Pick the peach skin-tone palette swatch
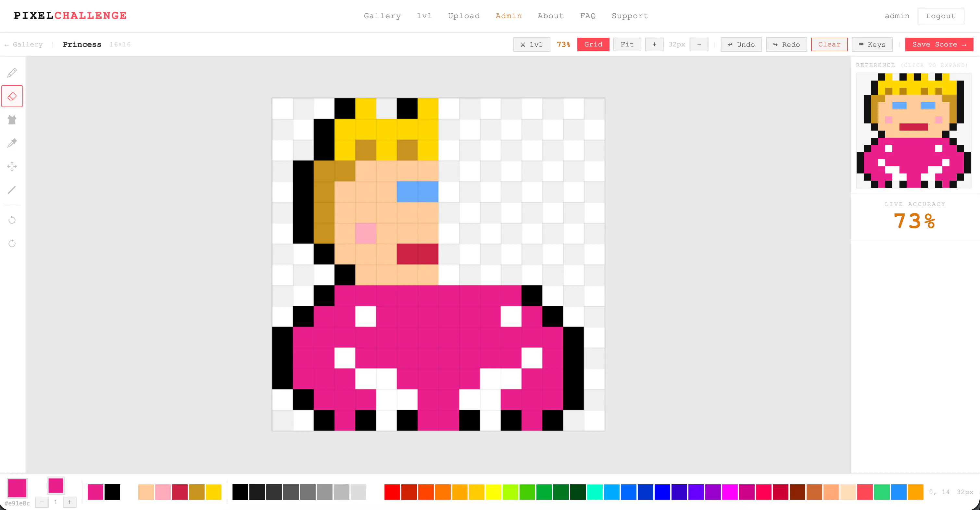The image size is (980, 510). point(146,492)
